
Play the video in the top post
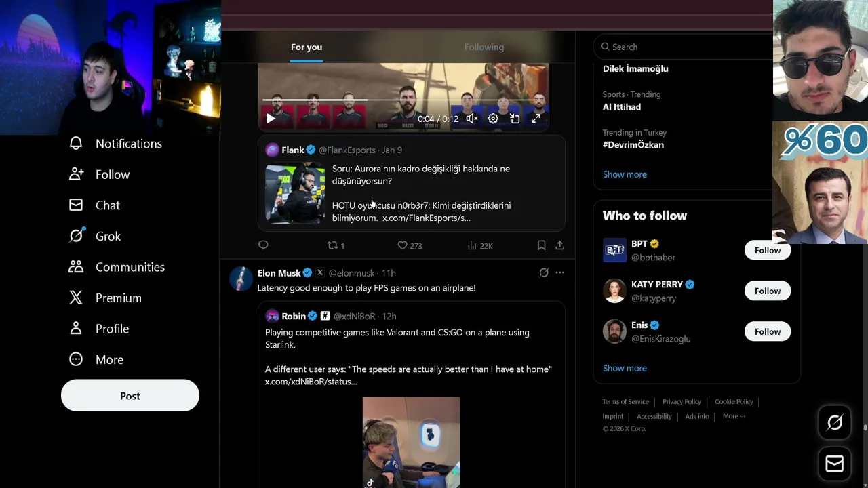[271, 119]
